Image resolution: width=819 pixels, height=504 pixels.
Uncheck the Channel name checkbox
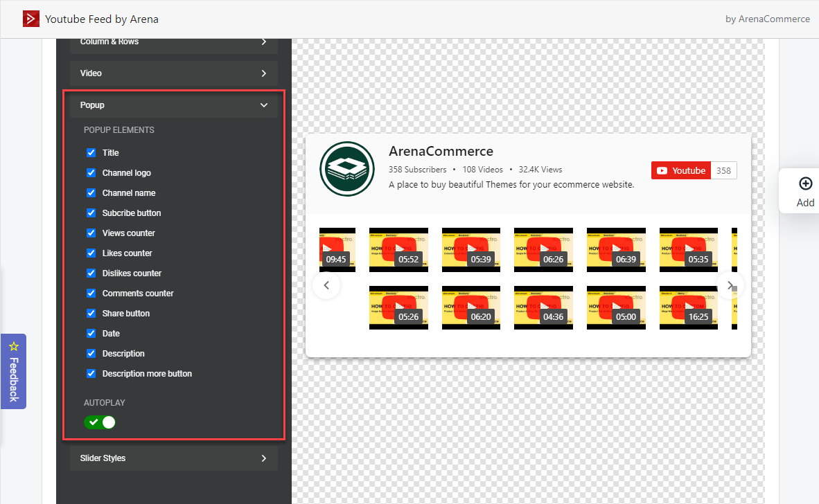click(x=91, y=192)
